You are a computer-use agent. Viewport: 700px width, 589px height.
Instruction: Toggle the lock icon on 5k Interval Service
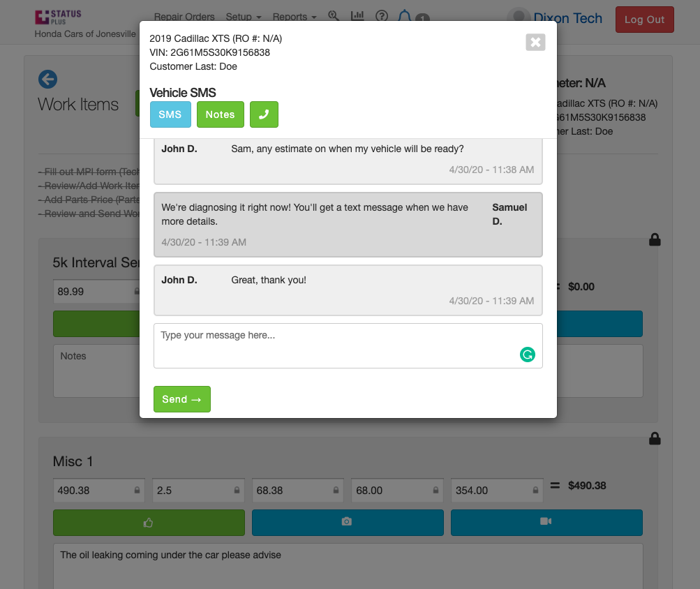[655, 240]
